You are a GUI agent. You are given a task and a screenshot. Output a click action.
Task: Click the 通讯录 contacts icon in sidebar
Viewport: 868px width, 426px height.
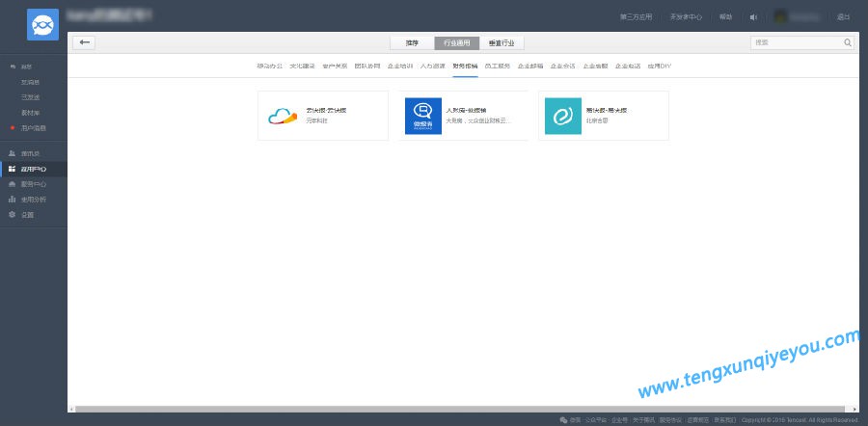[x=13, y=153]
